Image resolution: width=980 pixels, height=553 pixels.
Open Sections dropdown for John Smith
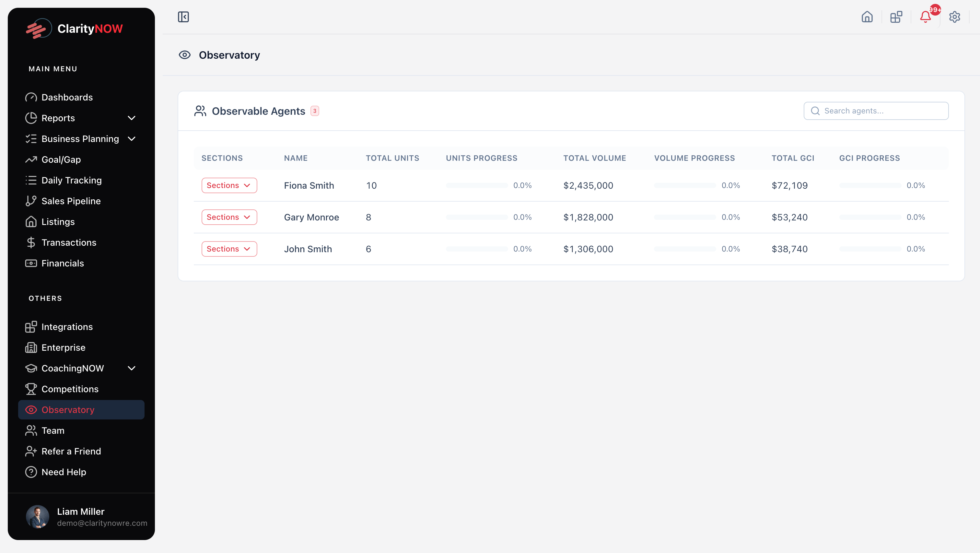pyautogui.click(x=229, y=249)
